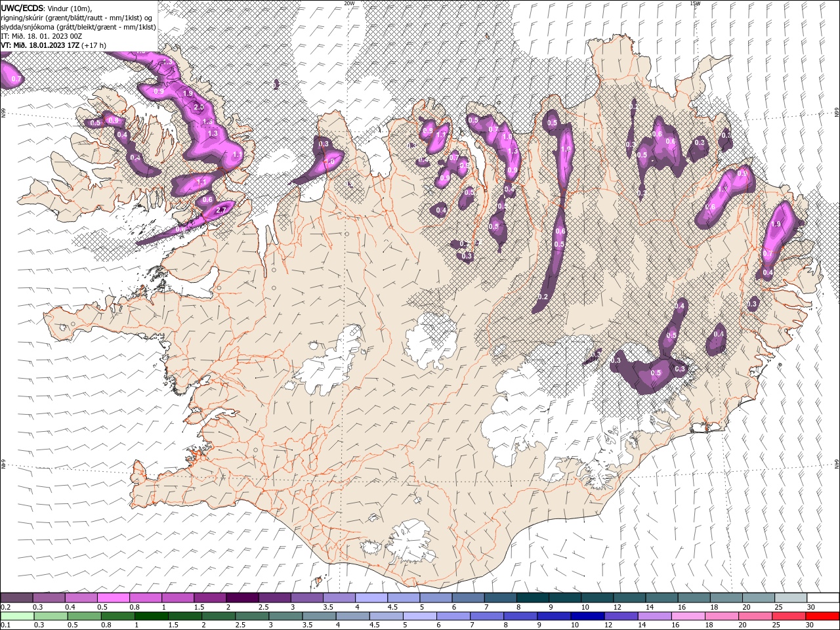Click the '14' label in the bottom legend row
The width and height of the screenshot is (840, 630).
tap(642, 625)
